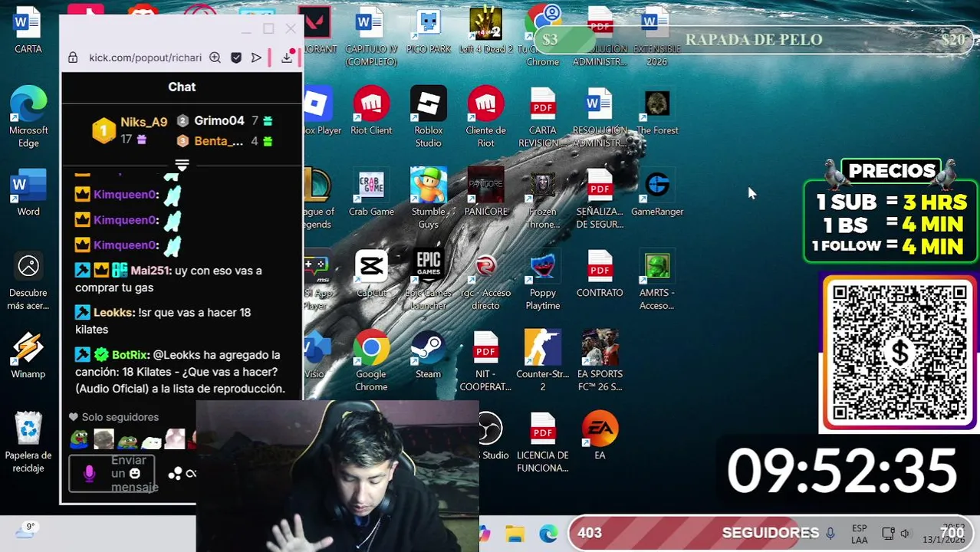Launch Left 4 Dead 2 shortcut
Viewport: 980px width, 552px height.
click(485, 31)
